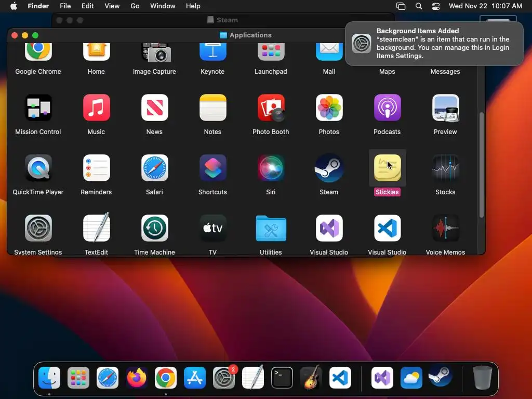This screenshot has width=532, height=399.
Task: Open the Edit menu
Action: [87, 6]
